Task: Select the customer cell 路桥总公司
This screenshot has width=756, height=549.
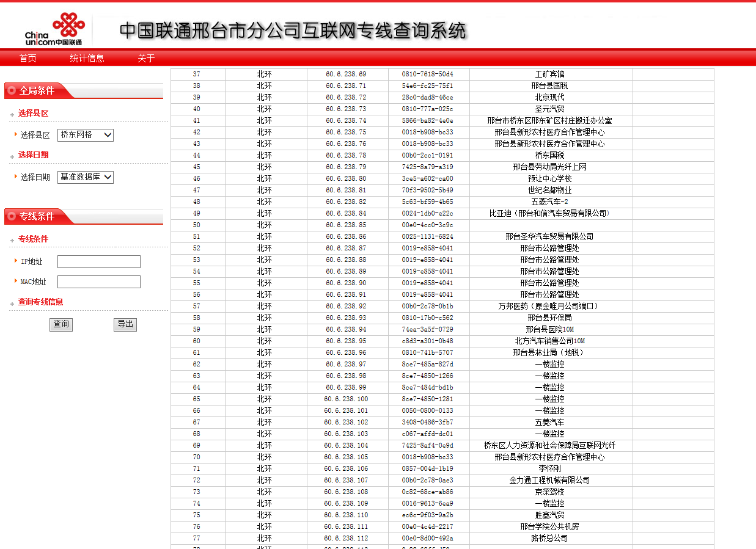Action: (551, 538)
